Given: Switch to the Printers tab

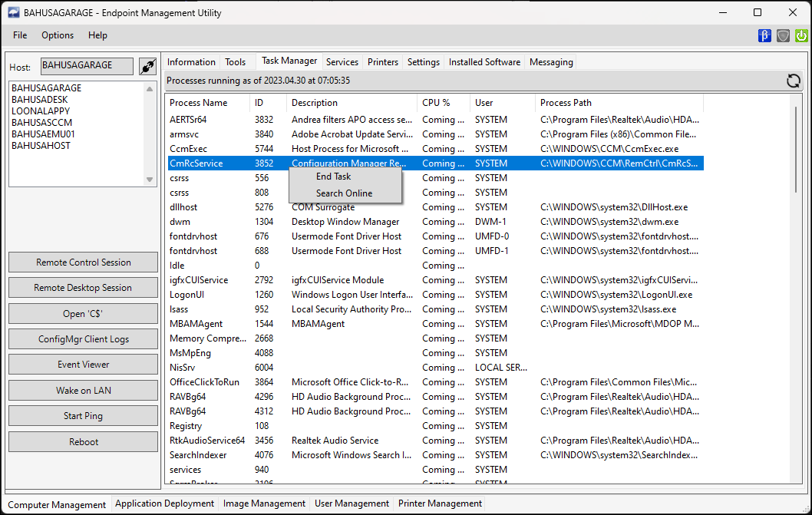Looking at the screenshot, I should (x=383, y=62).
